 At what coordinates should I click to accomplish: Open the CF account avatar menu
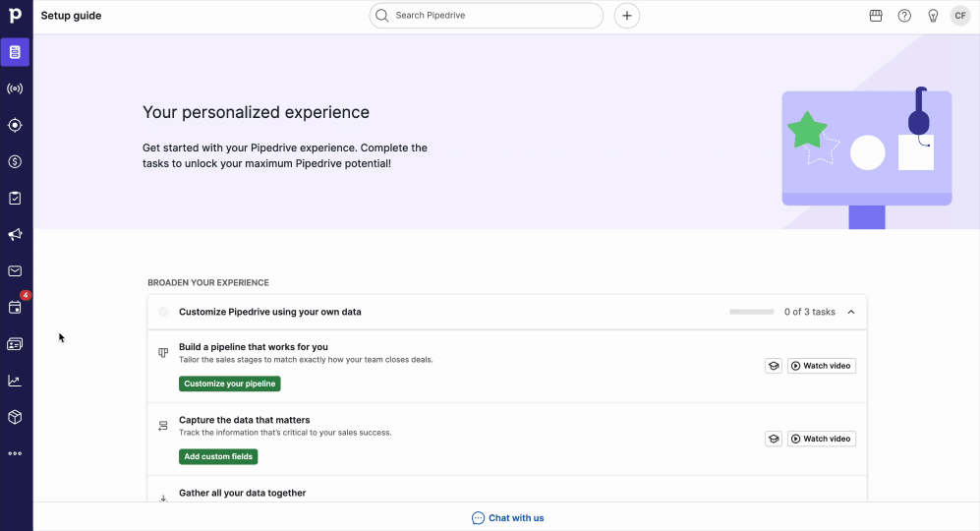(960, 16)
